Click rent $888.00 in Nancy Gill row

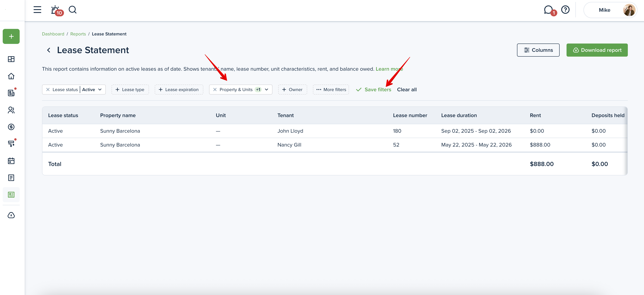540,145
